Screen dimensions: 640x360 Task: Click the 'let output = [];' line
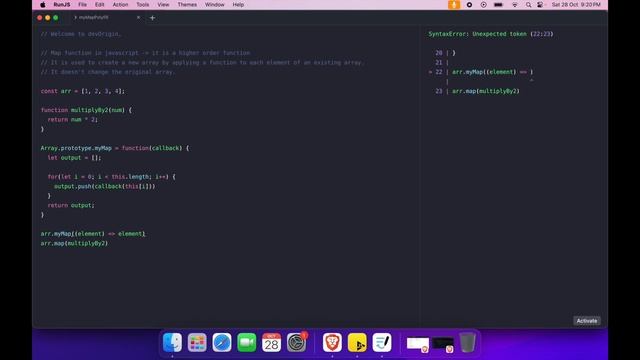click(74, 158)
